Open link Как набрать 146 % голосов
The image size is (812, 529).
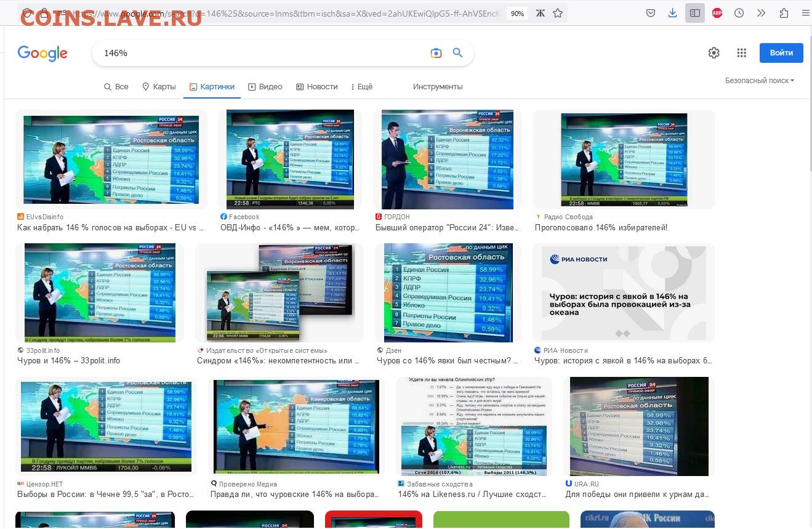coord(111,227)
